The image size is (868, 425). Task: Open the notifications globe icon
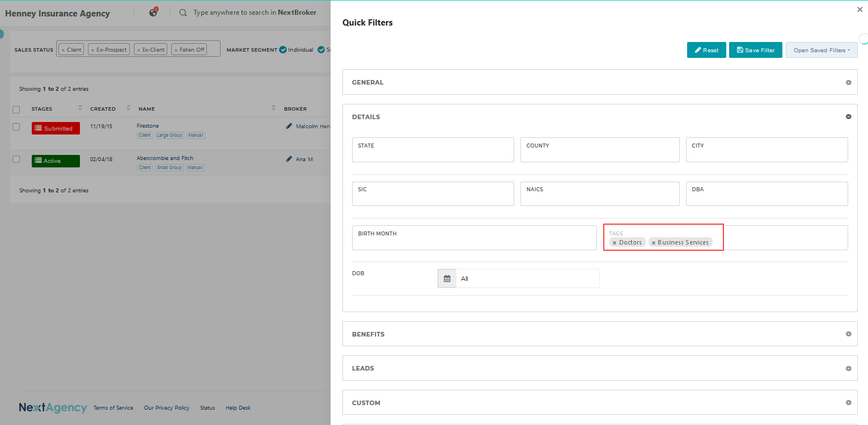(x=153, y=12)
